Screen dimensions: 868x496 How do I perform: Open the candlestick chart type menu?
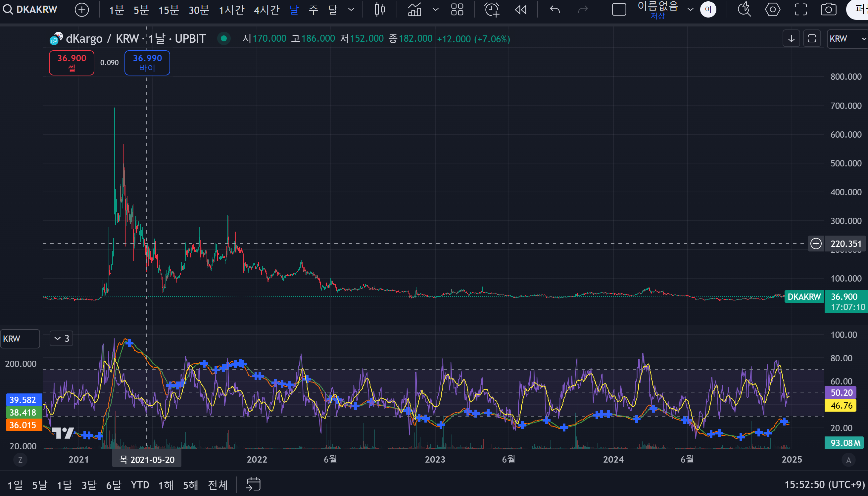pos(380,10)
